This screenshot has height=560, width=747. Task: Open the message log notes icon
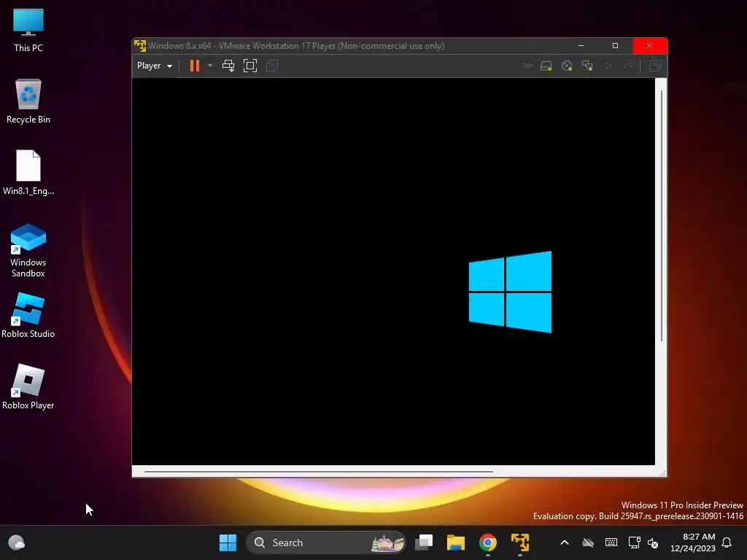coord(656,66)
